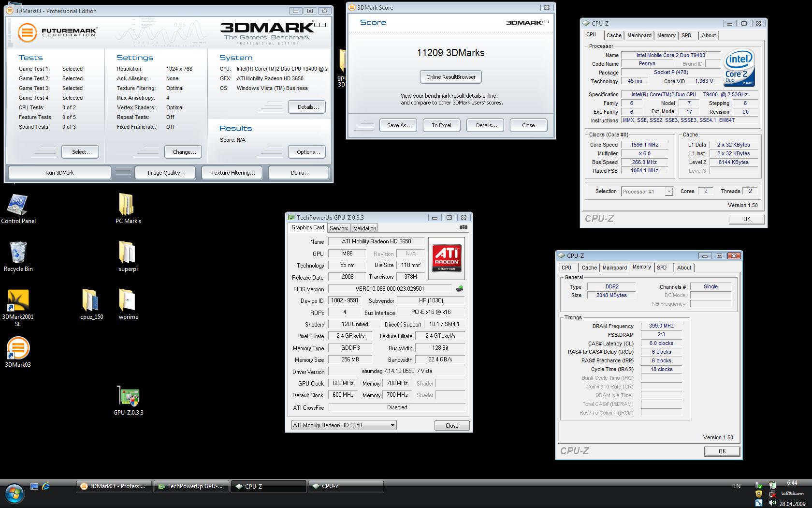This screenshot has width=812, height=508.
Task: Switch to Cache tab in top CPU-Z
Action: click(614, 35)
